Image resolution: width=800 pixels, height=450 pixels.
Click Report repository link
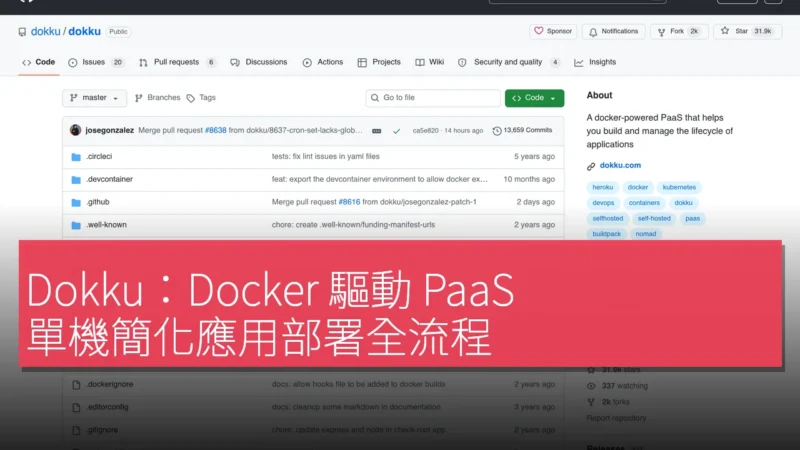tap(616, 418)
